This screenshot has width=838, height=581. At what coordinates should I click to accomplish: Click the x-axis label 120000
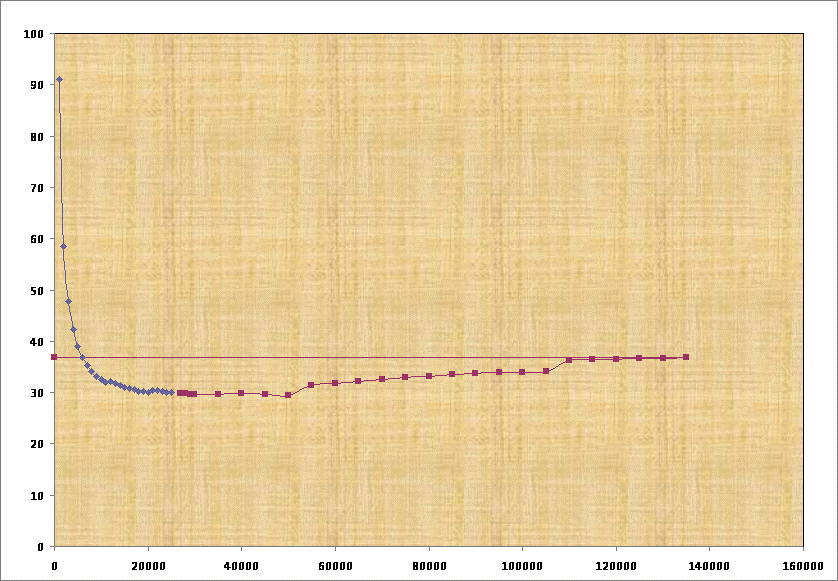pyautogui.click(x=615, y=566)
